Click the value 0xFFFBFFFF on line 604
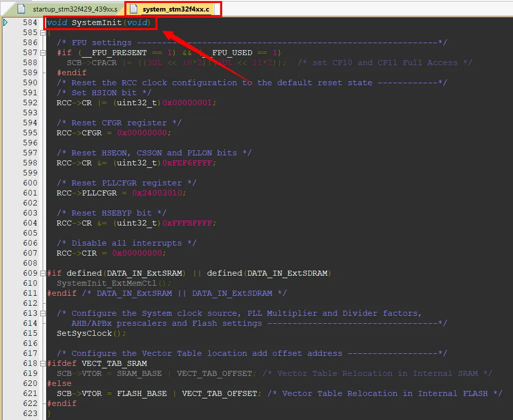The width and height of the screenshot is (513, 420). click(x=187, y=223)
